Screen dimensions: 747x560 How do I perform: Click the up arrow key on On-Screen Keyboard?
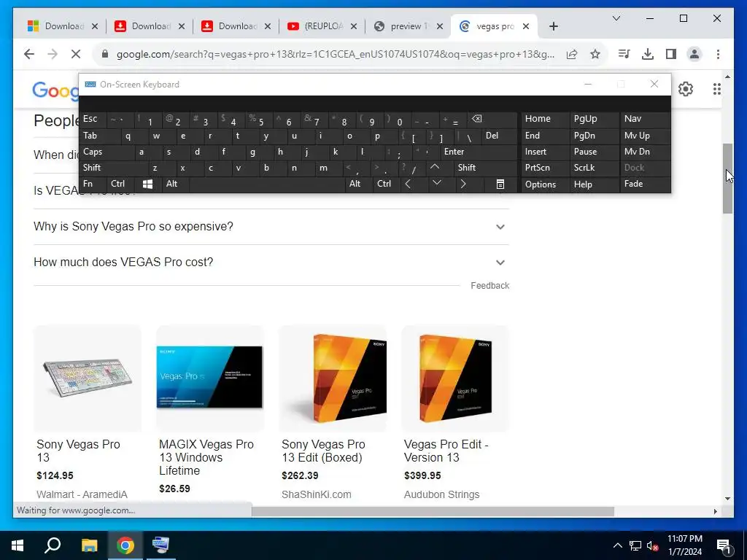pyautogui.click(x=435, y=168)
